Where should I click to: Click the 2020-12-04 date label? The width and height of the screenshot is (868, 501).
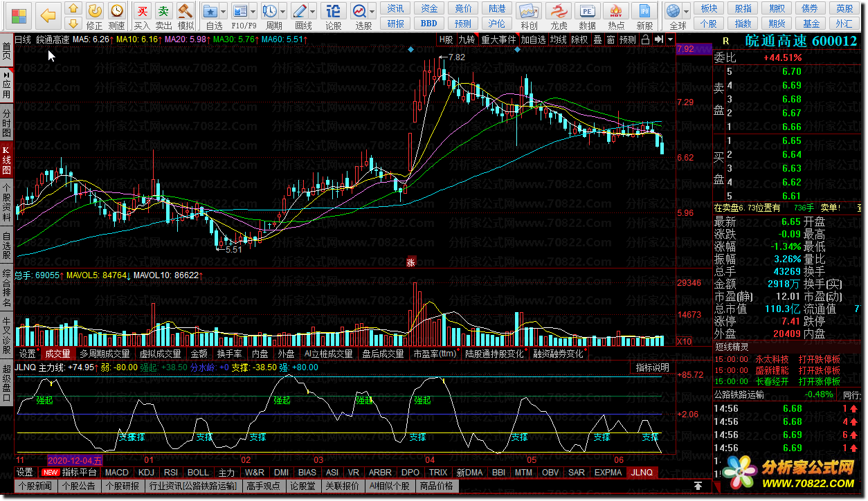coord(75,460)
